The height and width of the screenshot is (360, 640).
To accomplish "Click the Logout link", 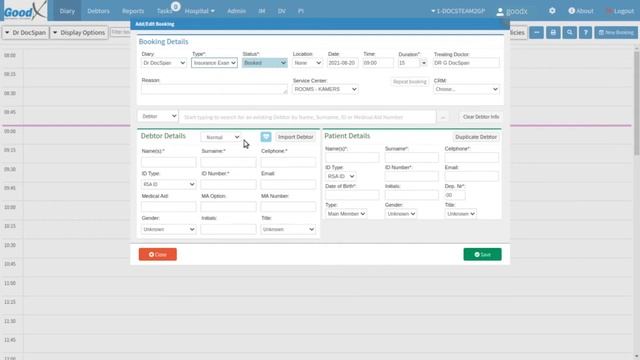I will (x=620, y=11).
